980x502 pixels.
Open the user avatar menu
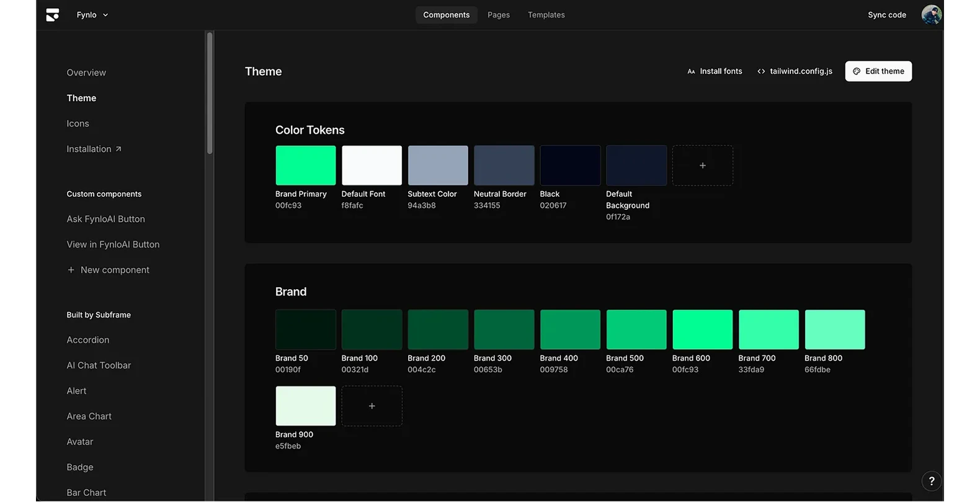click(x=931, y=15)
